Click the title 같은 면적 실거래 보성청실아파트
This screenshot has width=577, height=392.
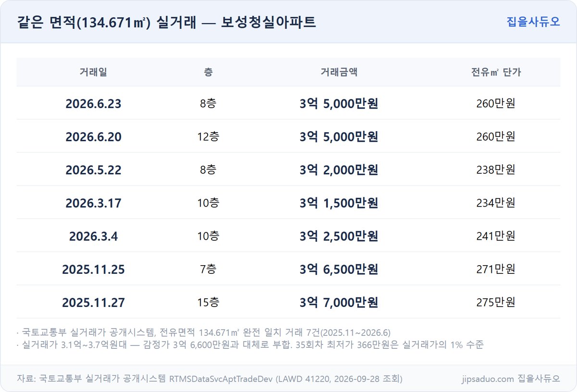(x=166, y=22)
